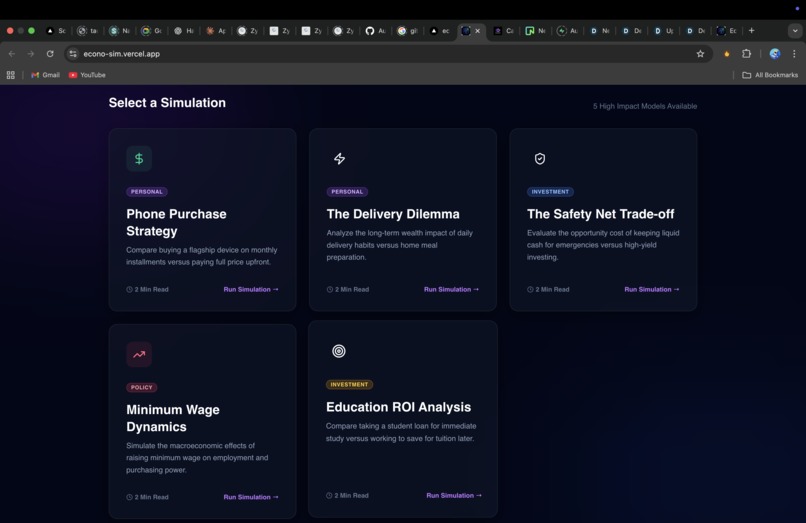Switch to the last tab labeled Ec

(x=726, y=31)
